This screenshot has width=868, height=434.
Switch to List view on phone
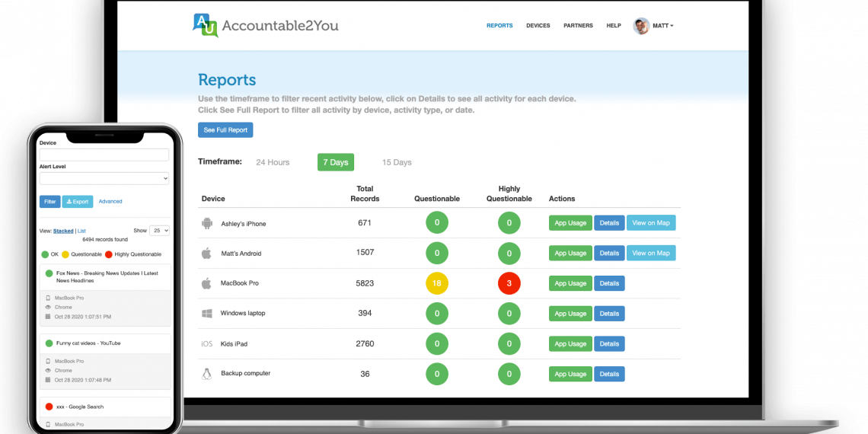click(81, 231)
